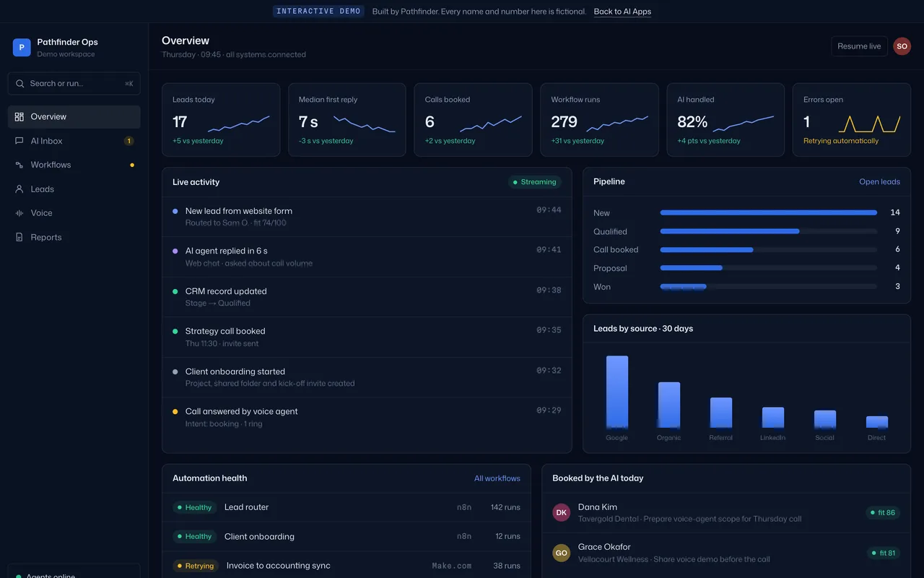
Task: Click the Workflows yellow status dot
Action: 132,165
